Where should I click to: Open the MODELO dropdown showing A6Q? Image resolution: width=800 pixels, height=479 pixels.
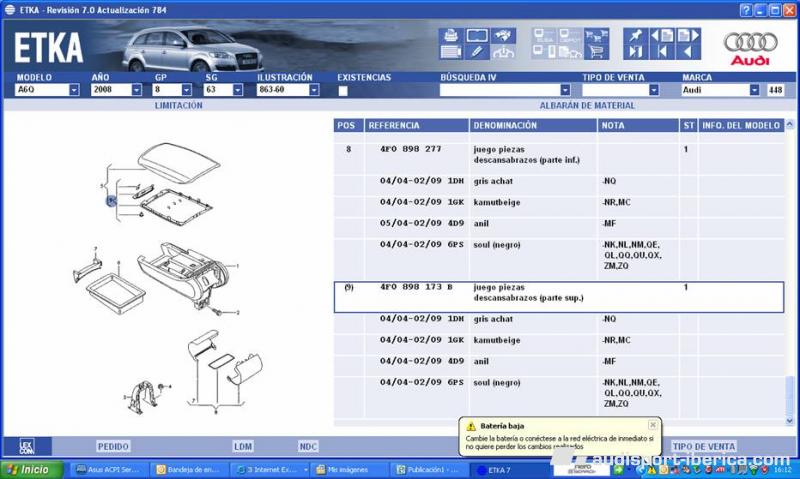pos(74,90)
